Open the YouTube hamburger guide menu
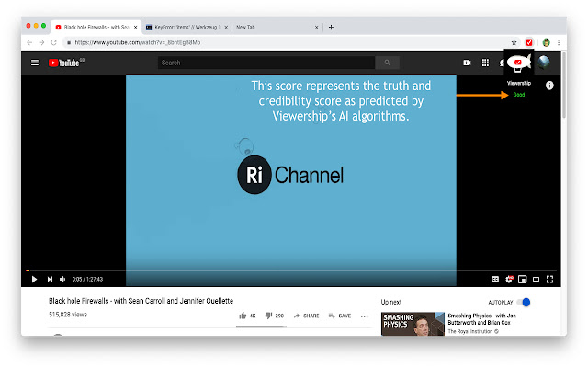 click(x=35, y=63)
